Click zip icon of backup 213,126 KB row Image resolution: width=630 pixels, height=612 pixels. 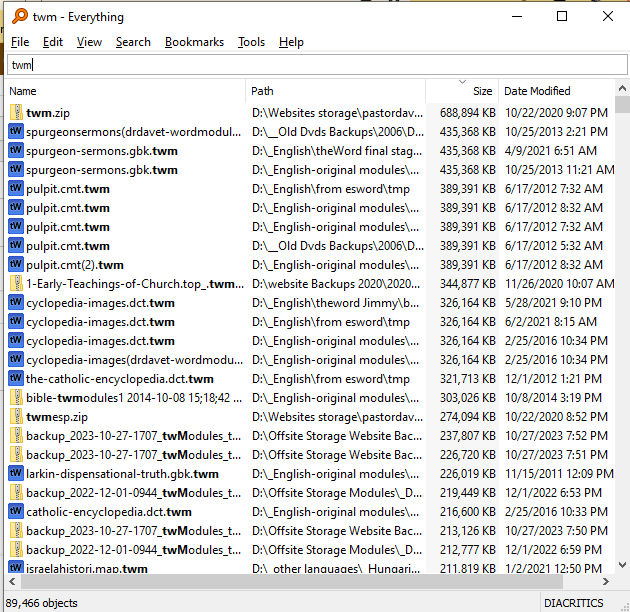pyautogui.click(x=16, y=530)
